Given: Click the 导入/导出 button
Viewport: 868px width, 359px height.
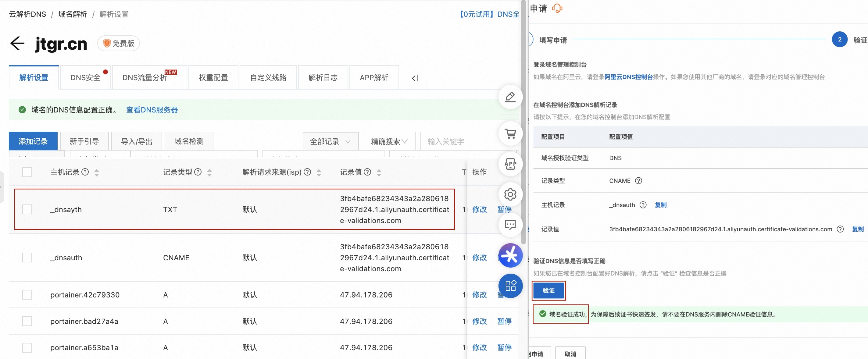Looking at the screenshot, I should [x=137, y=141].
